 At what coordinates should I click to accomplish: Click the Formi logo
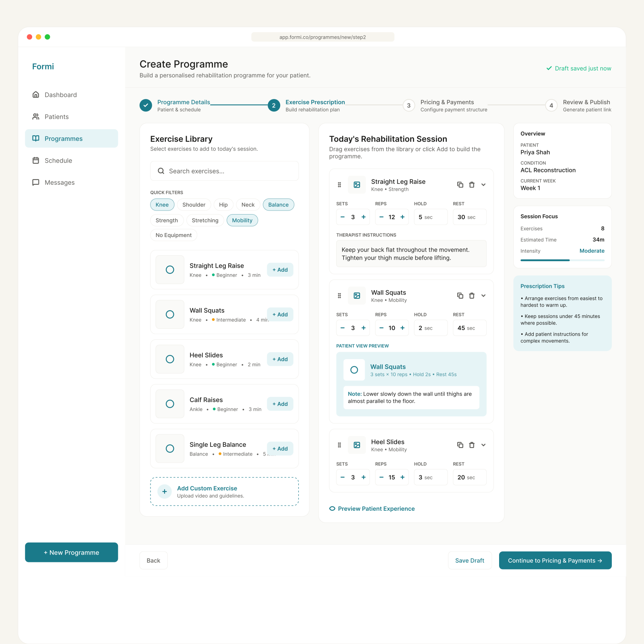[x=43, y=66]
